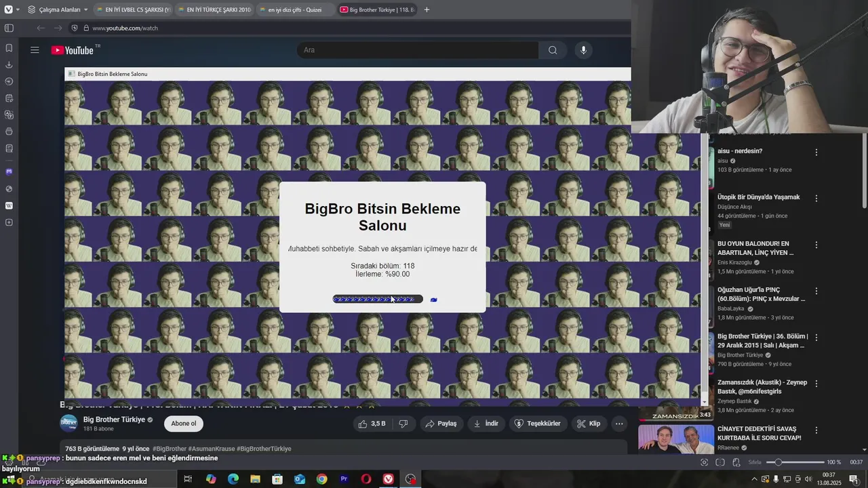This screenshot has width=868, height=488.
Task: Open options menu for aisu - nerdesin?
Action: pyautogui.click(x=816, y=152)
